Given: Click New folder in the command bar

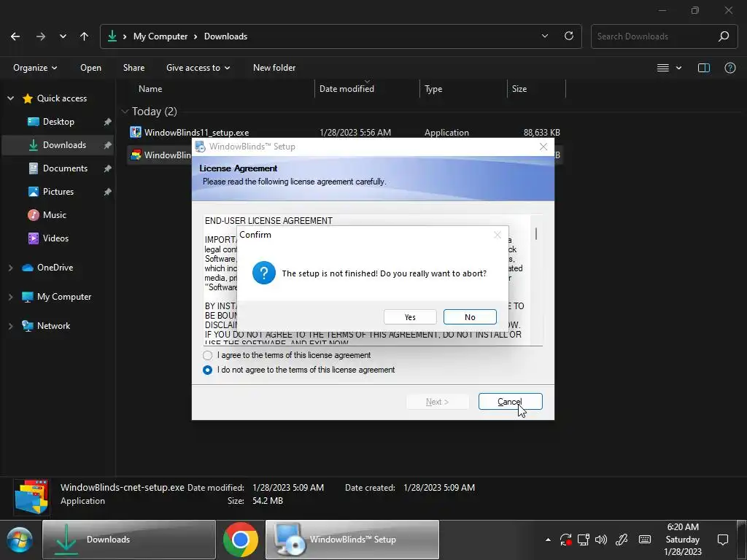Looking at the screenshot, I should pos(274,68).
